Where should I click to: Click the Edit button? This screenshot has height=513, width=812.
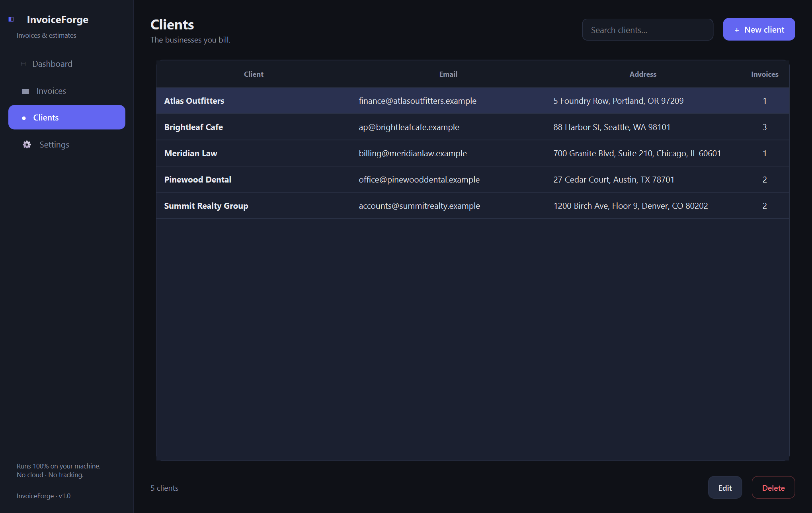point(725,488)
